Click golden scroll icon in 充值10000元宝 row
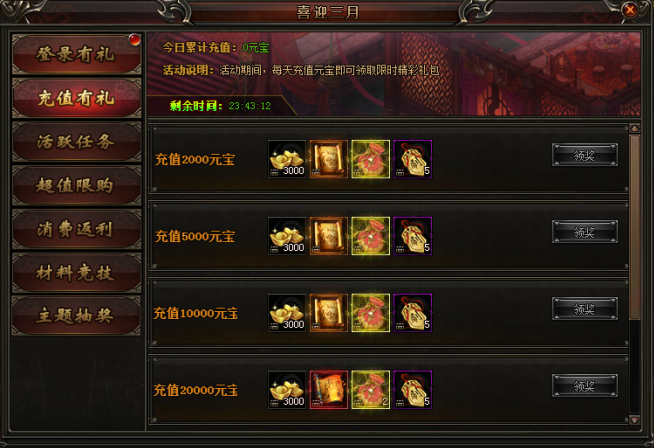The width and height of the screenshot is (654, 448). coord(329,313)
